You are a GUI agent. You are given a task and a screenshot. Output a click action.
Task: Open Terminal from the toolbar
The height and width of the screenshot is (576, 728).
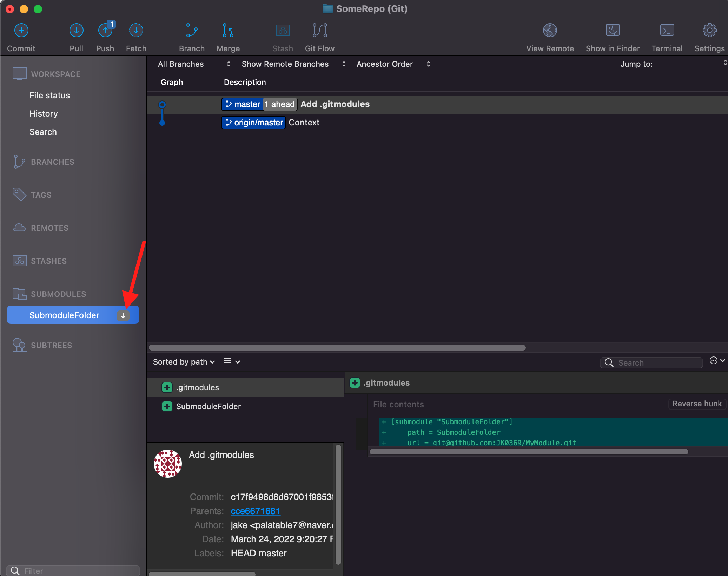(x=667, y=31)
